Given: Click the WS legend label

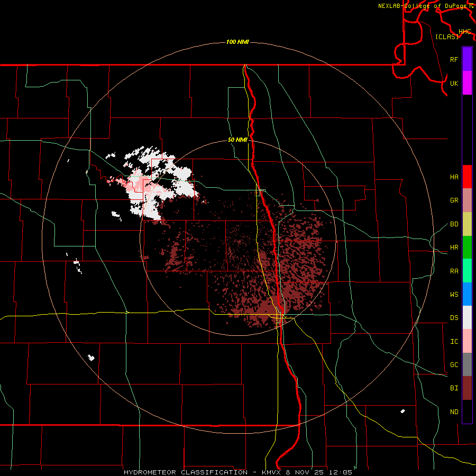Looking at the screenshot, I should point(454,295).
